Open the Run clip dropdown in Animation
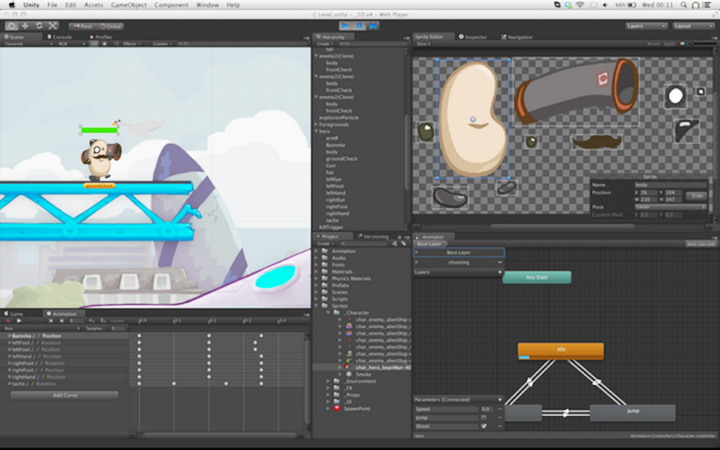 [x=42, y=328]
